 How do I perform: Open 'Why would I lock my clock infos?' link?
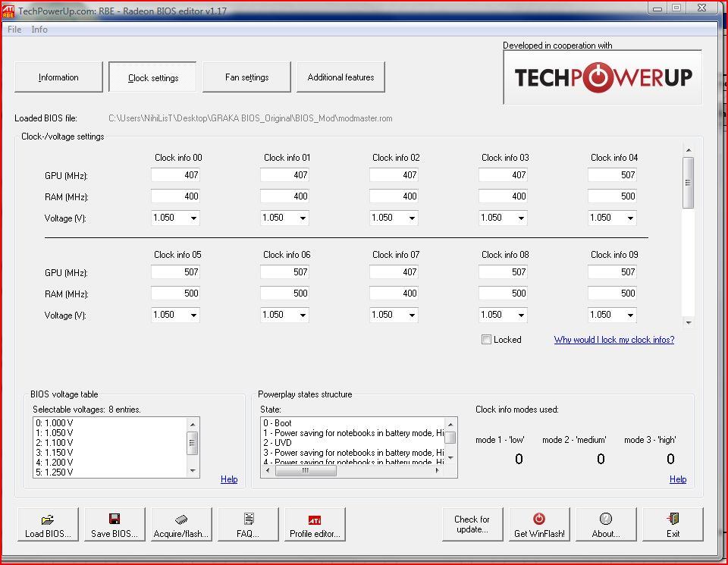click(x=614, y=339)
